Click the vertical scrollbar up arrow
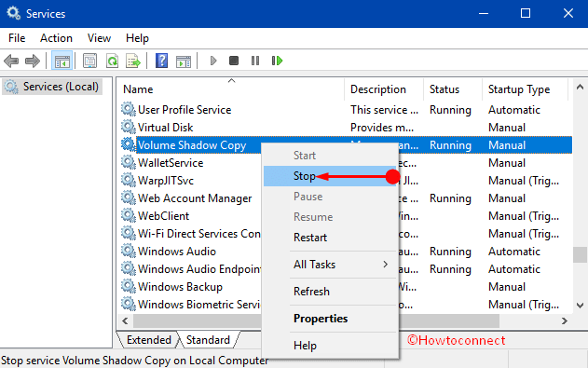Viewport: 588px width, 368px height. (x=580, y=88)
